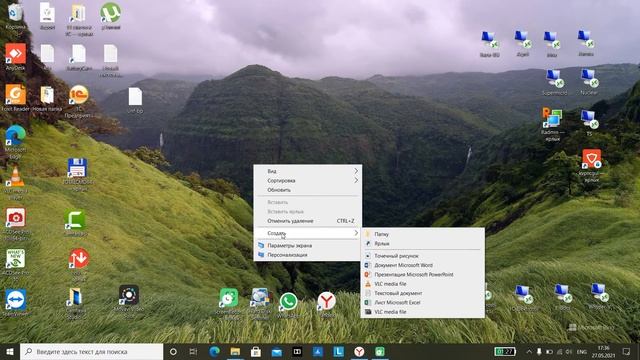The image size is (640, 360).
Task: Select the TeamViewer desktop shortcut
Action: point(16,300)
